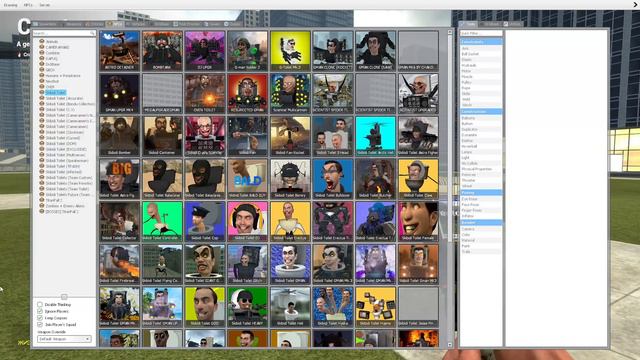The height and width of the screenshot is (360, 640).
Task: Collapse the Constraints tool category header
Action: (481, 42)
